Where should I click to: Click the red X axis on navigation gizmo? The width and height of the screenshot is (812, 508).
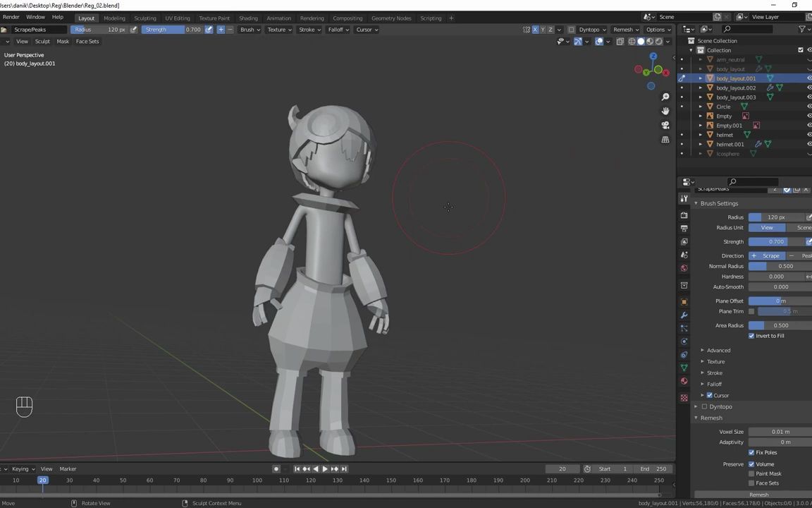point(665,72)
